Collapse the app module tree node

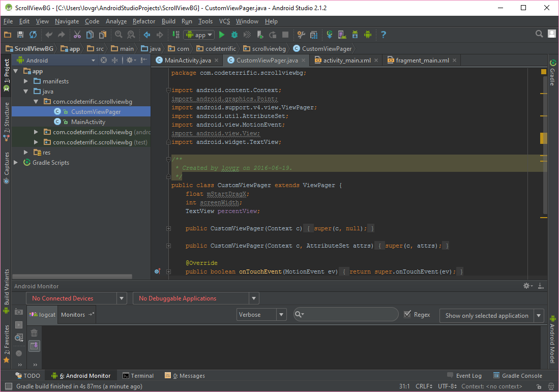[16, 71]
